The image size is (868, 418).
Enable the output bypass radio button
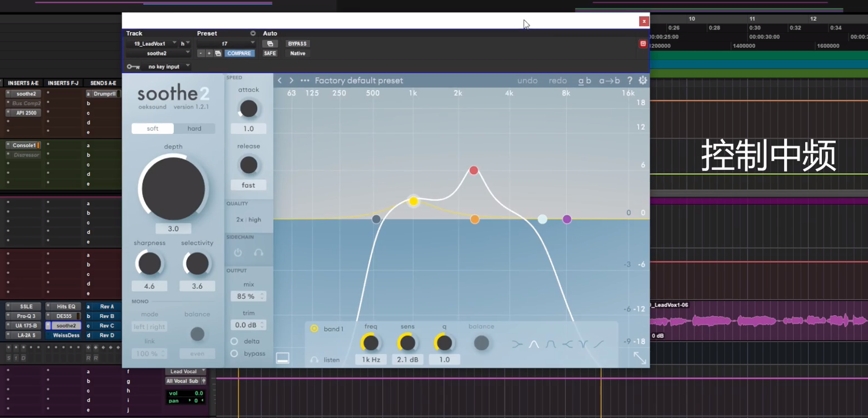tap(234, 353)
